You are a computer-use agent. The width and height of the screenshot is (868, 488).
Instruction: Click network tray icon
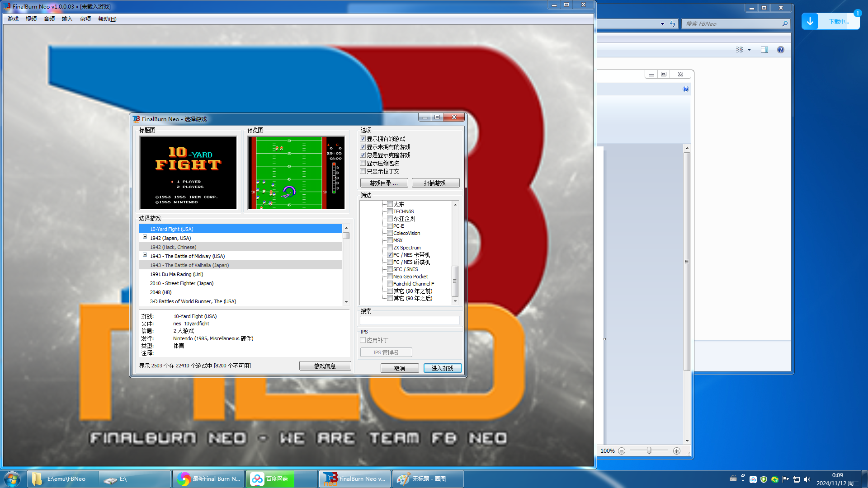[x=797, y=479]
